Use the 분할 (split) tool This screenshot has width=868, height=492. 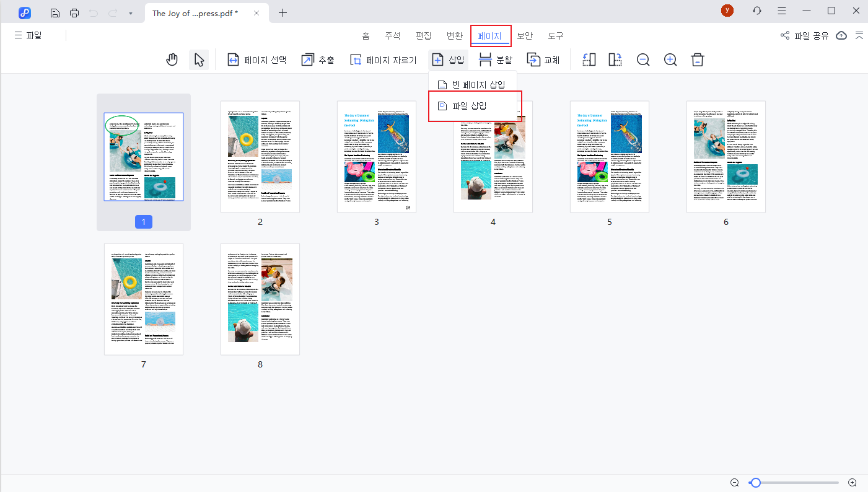[x=497, y=59]
